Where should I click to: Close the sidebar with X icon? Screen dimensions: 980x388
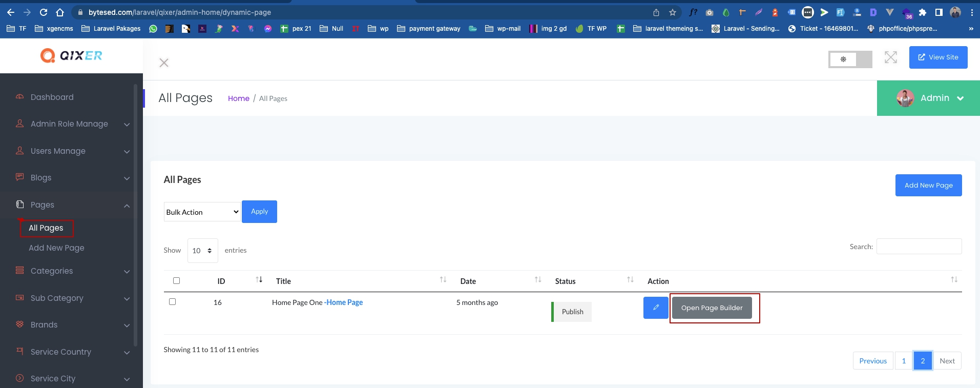(x=164, y=63)
